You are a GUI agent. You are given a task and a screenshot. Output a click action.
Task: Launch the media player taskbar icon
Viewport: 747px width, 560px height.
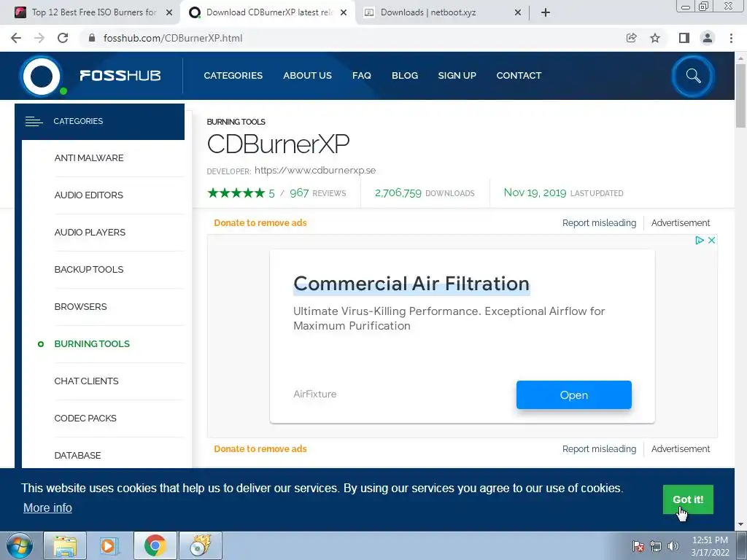point(109,545)
